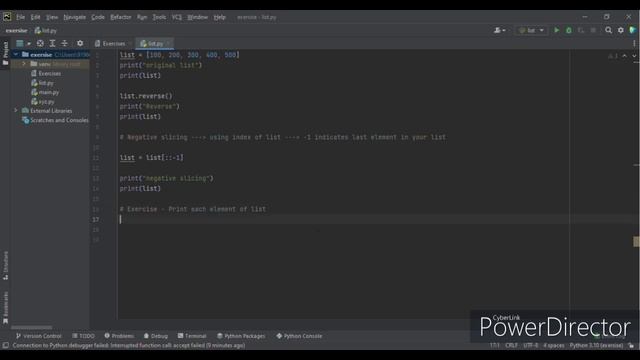Screen dimensions: 640x360
Task: Open the Bookmarks side tool window
Action: coord(5,308)
